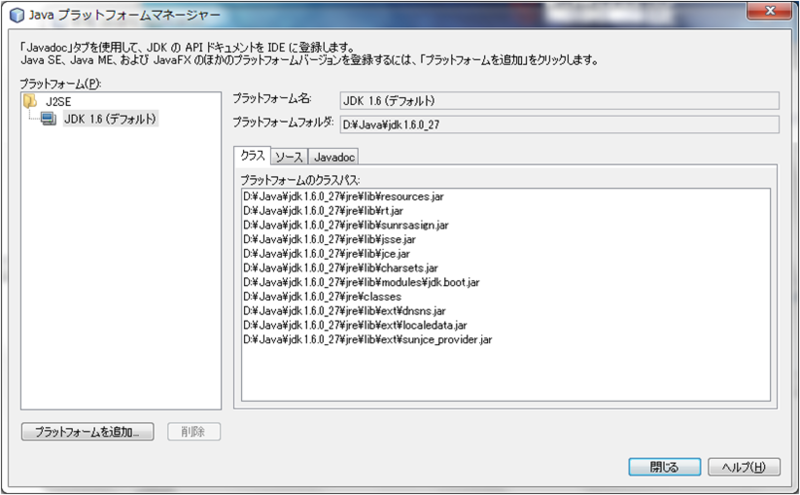The height and width of the screenshot is (495, 800).
Task: Open the ソース tab
Action: (x=289, y=157)
